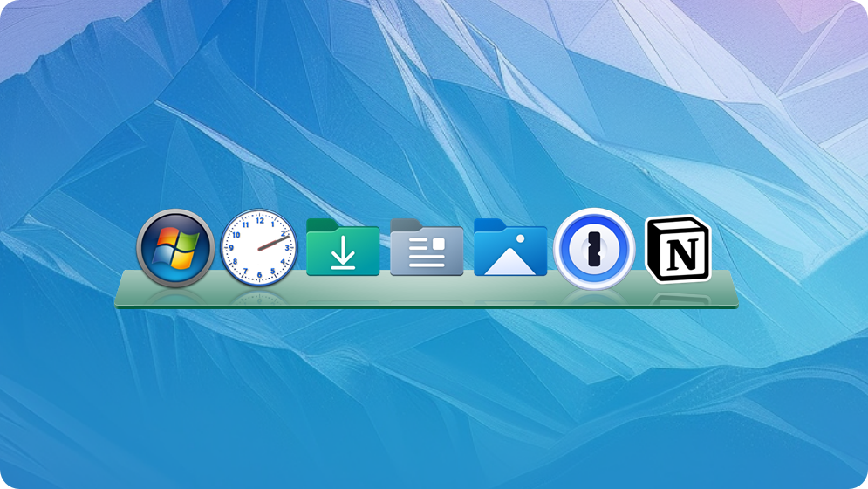The image size is (868, 489).
Task: Click the four-color Windows flag logo
Action: click(176, 248)
